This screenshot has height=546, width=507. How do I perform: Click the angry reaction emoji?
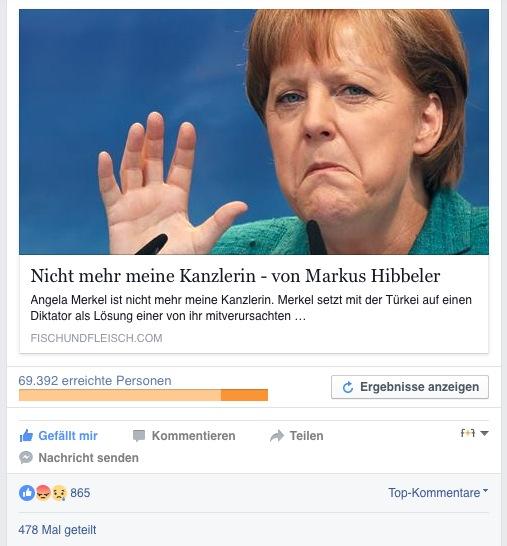(x=43, y=493)
